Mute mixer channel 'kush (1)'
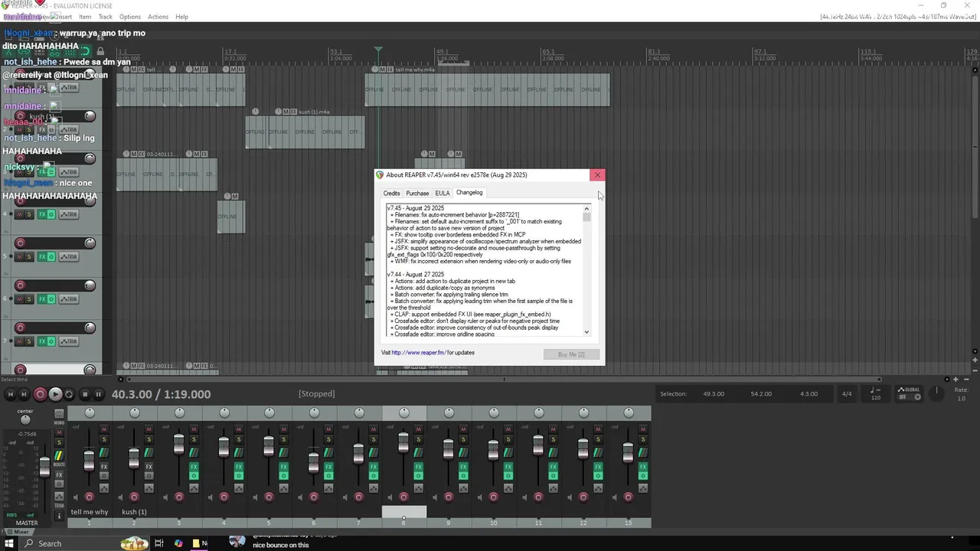980x551 pixels. (x=149, y=429)
